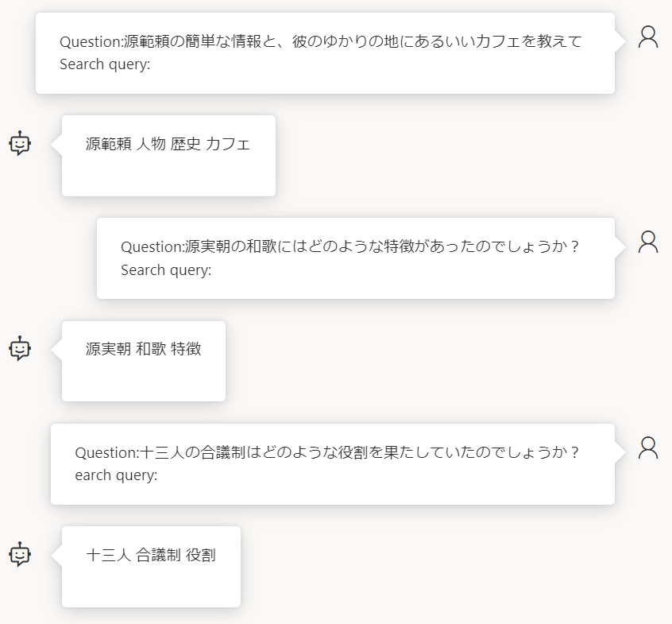
Task: Click the word 歴史 in the first bot reply
Action: coord(186,144)
